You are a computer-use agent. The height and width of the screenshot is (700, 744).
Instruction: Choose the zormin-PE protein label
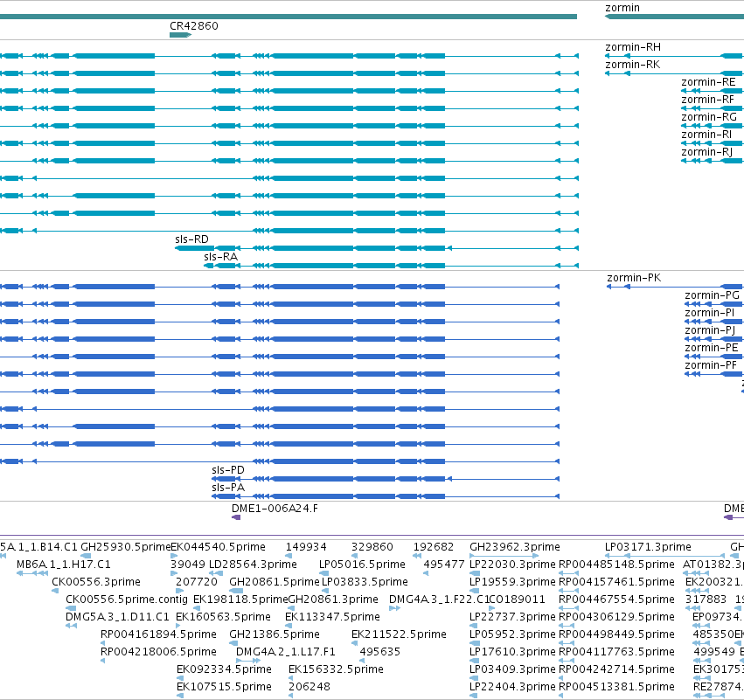coord(712,348)
